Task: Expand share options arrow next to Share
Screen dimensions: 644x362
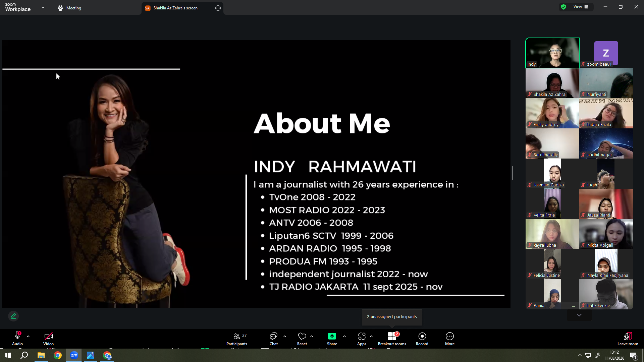Action: (344, 336)
